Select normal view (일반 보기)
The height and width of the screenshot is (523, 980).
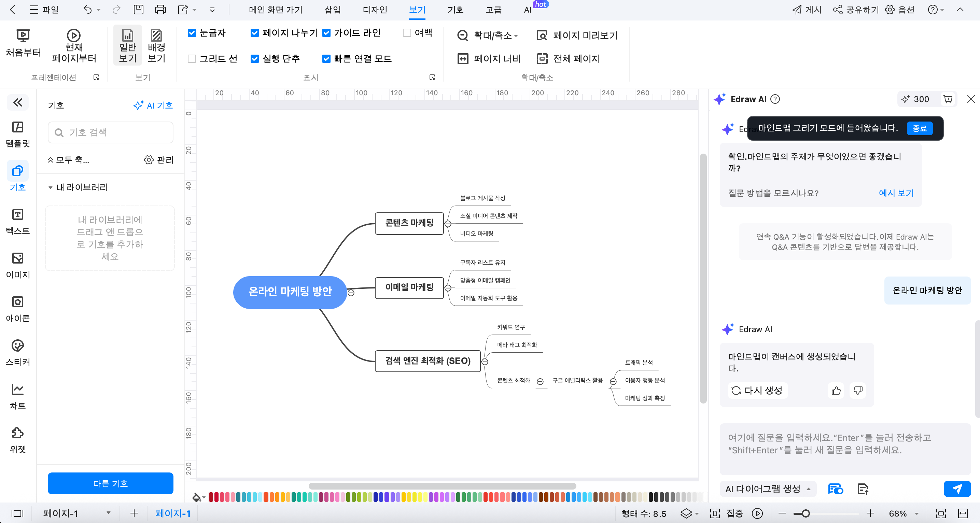tap(127, 46)
